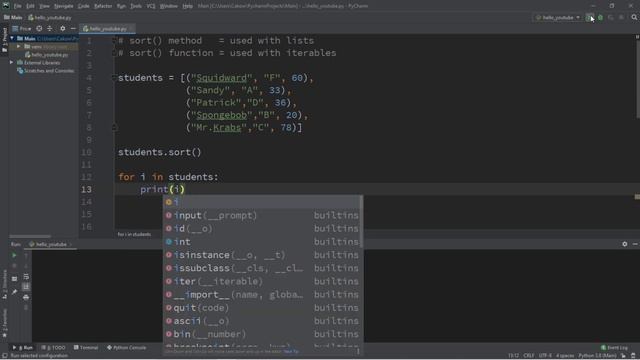Open the VCS menu
Image resolution: width=640 pixels, height=360 pixels.
(x=151, y=6)
